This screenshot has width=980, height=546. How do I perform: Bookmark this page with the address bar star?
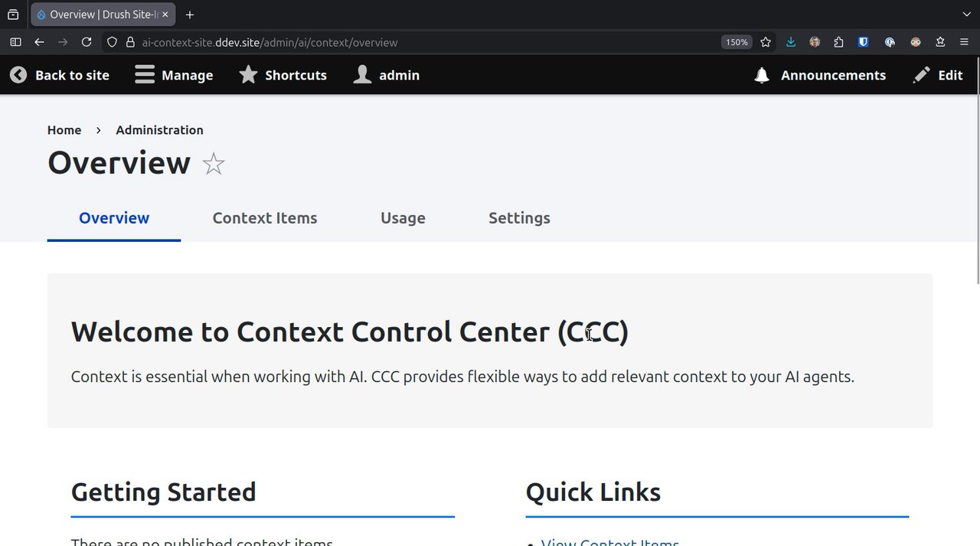766,42
